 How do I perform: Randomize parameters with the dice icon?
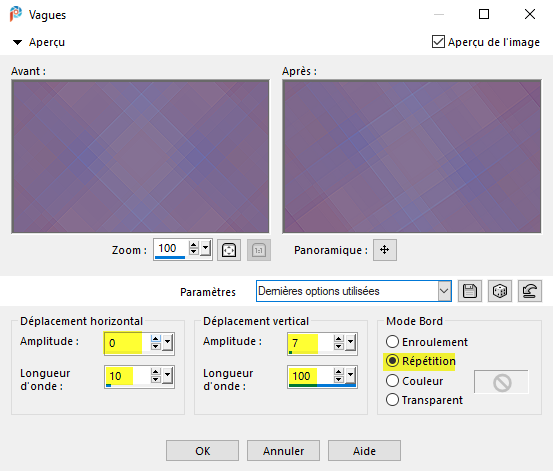point(500,291)
